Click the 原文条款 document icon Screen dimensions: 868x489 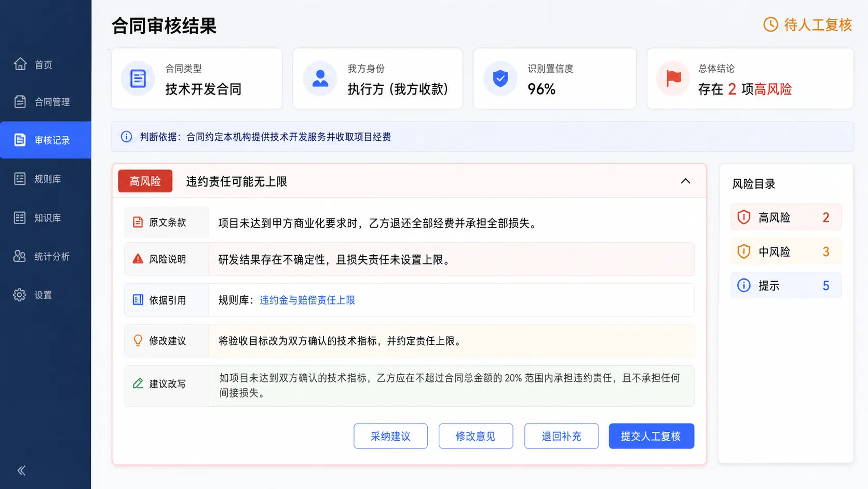pyautogui.click(x=138, y=222)
